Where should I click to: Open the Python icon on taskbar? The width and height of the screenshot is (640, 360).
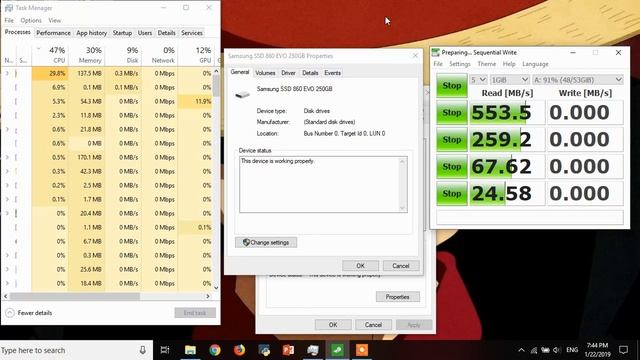[264, 350]
